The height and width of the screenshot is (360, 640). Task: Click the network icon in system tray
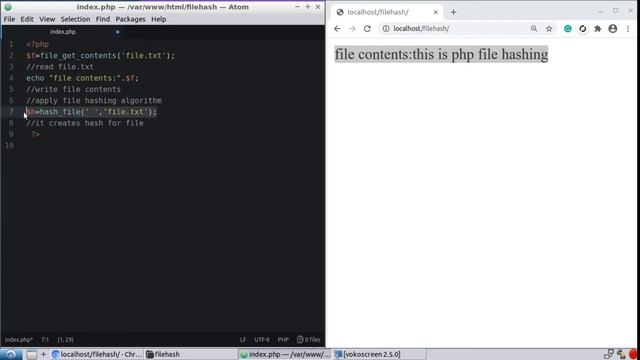[609, 354]
